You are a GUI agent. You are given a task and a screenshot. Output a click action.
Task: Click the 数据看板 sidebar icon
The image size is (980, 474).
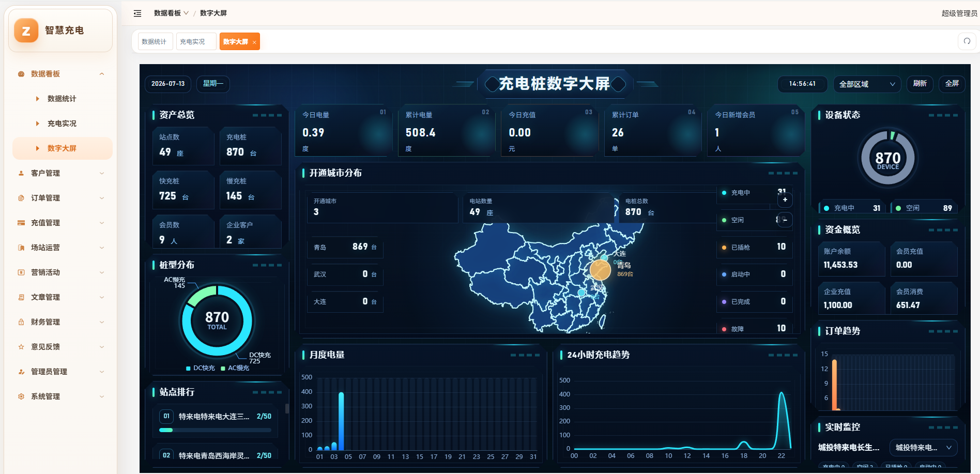[21, 74]
